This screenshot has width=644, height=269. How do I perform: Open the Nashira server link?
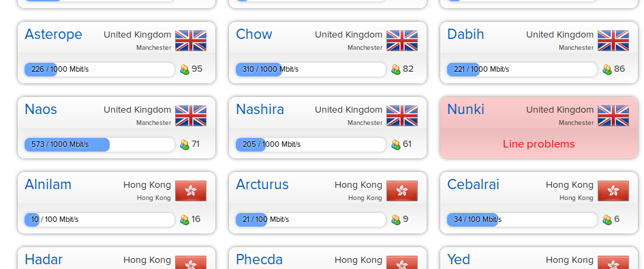(x=260, y=109)
